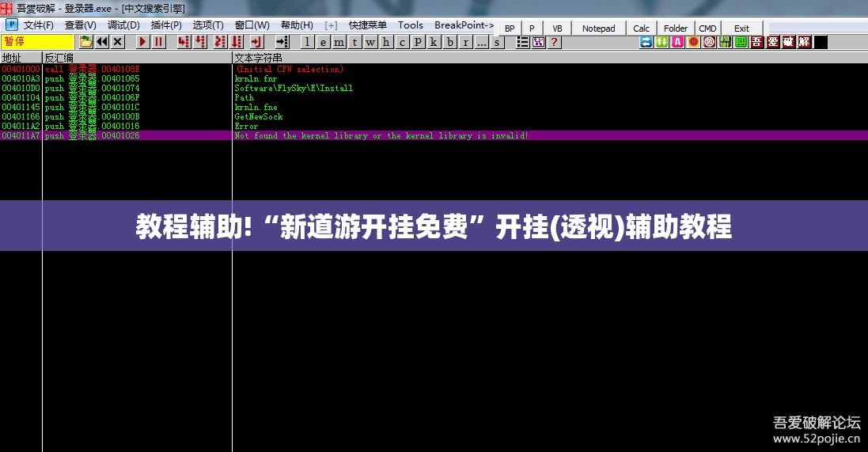Open the 插件(P) menu
868x452 pixels.
[x=166, y=25]
